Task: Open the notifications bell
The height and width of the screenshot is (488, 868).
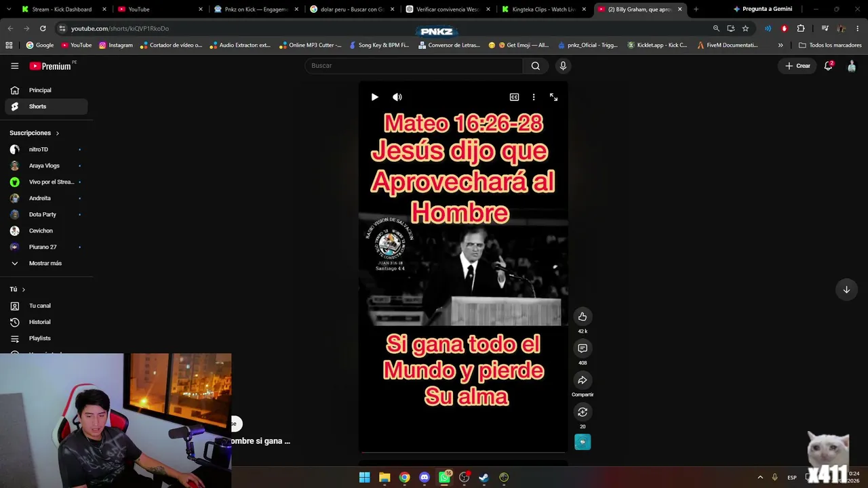Action: click(828, 66)
